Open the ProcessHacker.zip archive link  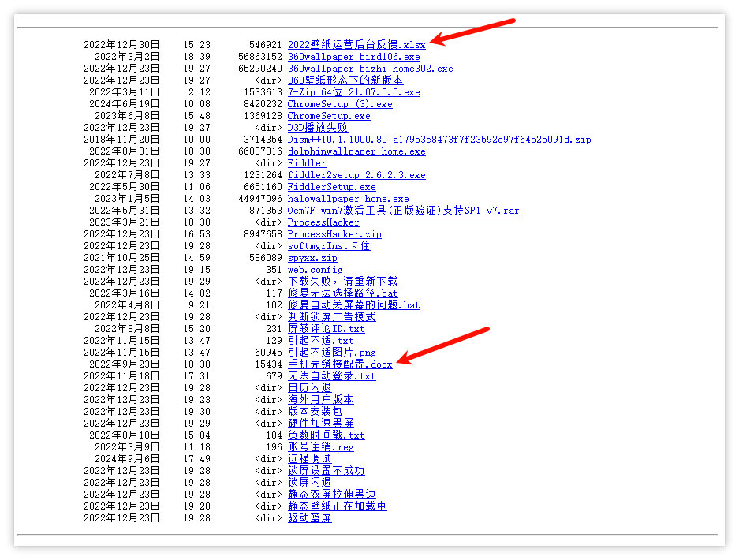pos(334,234)
